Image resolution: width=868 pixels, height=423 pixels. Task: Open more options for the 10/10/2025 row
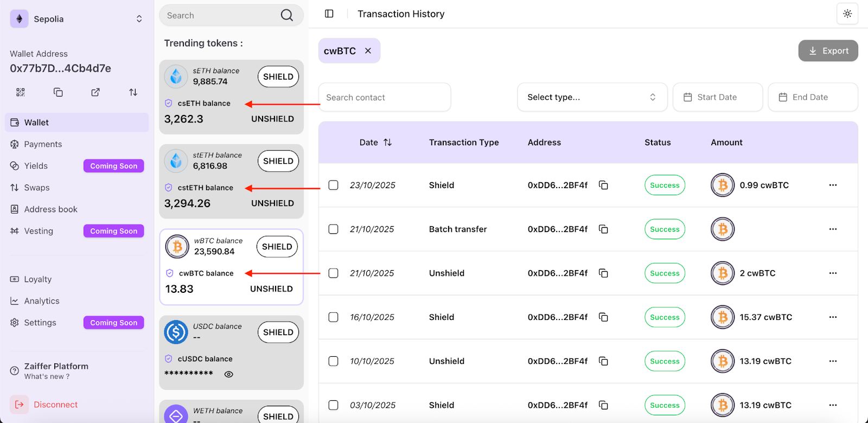coord(833,361)
